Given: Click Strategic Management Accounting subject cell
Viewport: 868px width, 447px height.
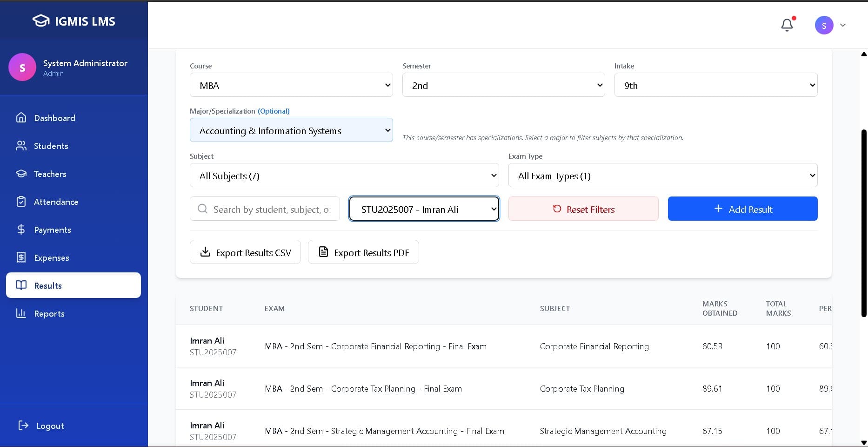Looking at the screenshot, I should (603, 431).
